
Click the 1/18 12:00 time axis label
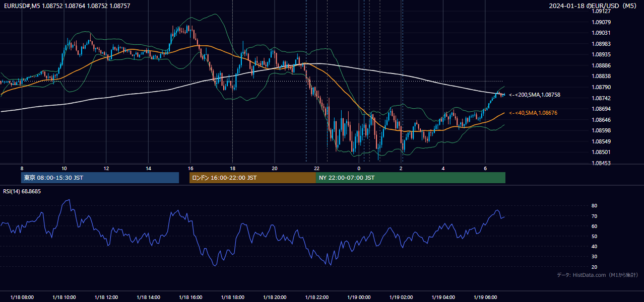point(106,297)
